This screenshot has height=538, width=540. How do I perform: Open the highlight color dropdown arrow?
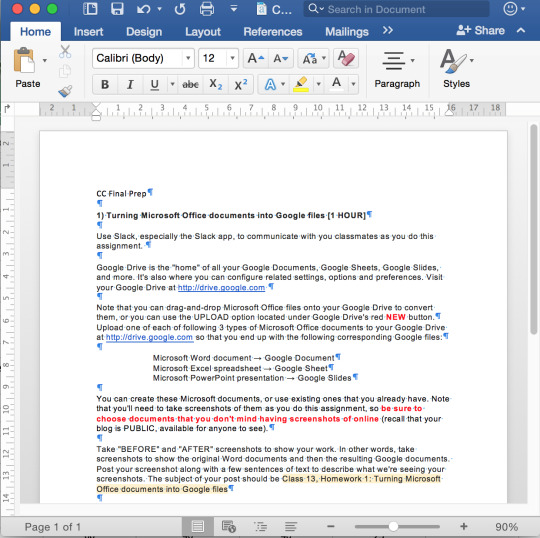pyautogui.click(x=319, y=84)
